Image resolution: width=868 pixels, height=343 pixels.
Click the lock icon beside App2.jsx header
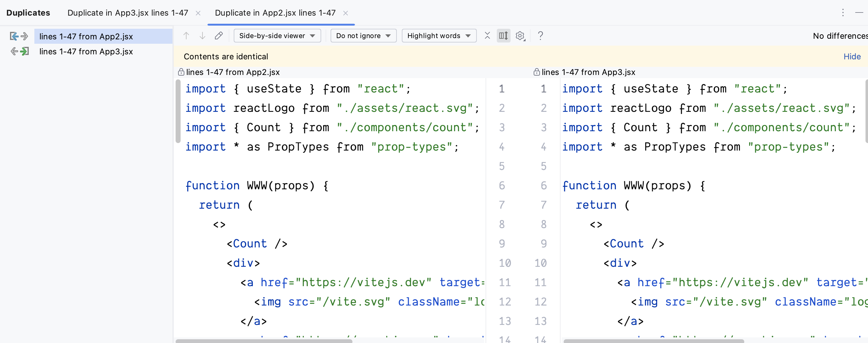(x=181, y=72)
